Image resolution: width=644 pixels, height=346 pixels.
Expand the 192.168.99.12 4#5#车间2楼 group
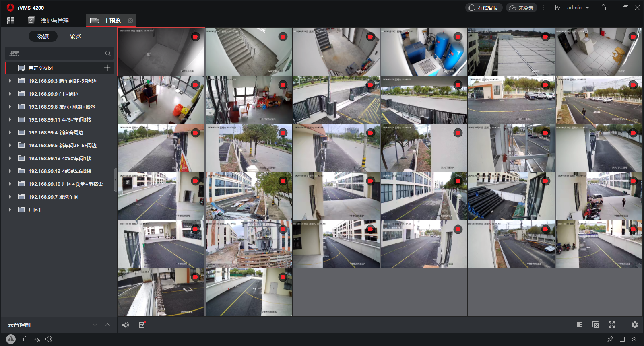10,171
